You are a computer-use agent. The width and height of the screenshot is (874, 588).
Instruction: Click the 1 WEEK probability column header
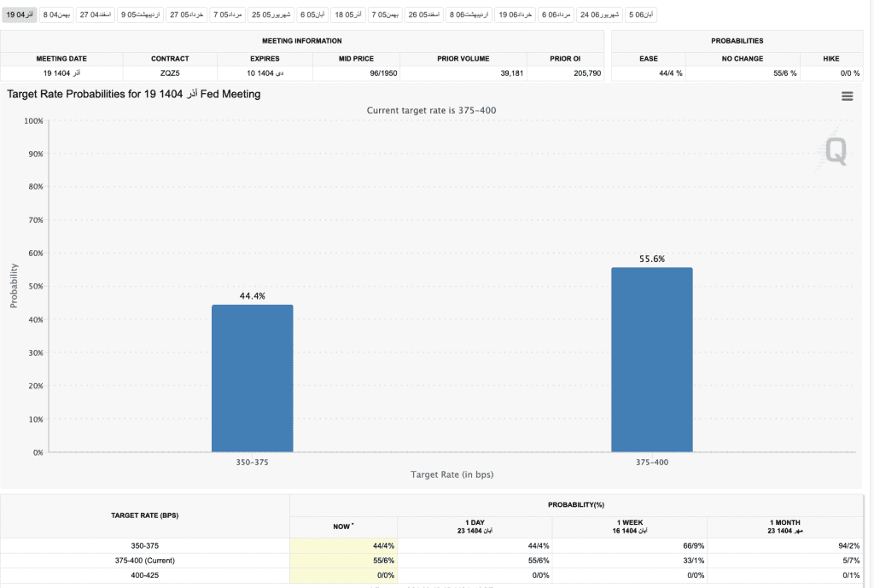click(631, 526)
